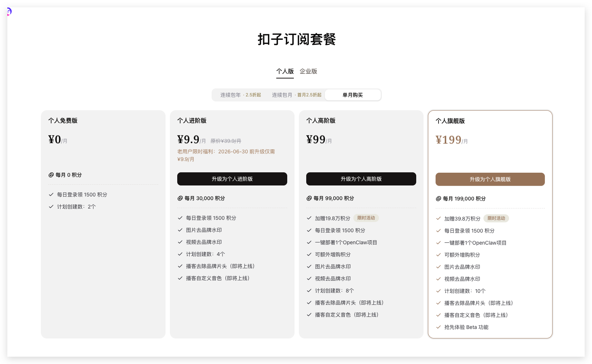This screenshot has width=592, height=364.
Task: Click the checkmark next to 计划创建数：4个
Action: 180,254
